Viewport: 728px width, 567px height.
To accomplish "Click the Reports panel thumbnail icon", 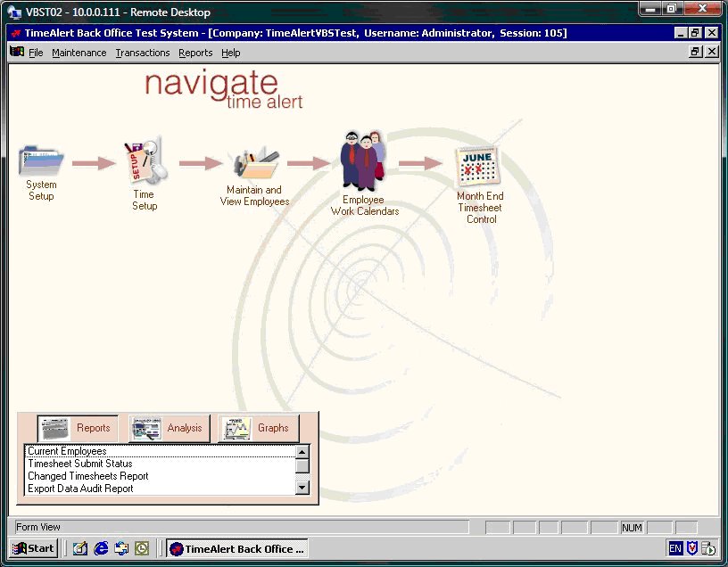I will coord(55,429).
